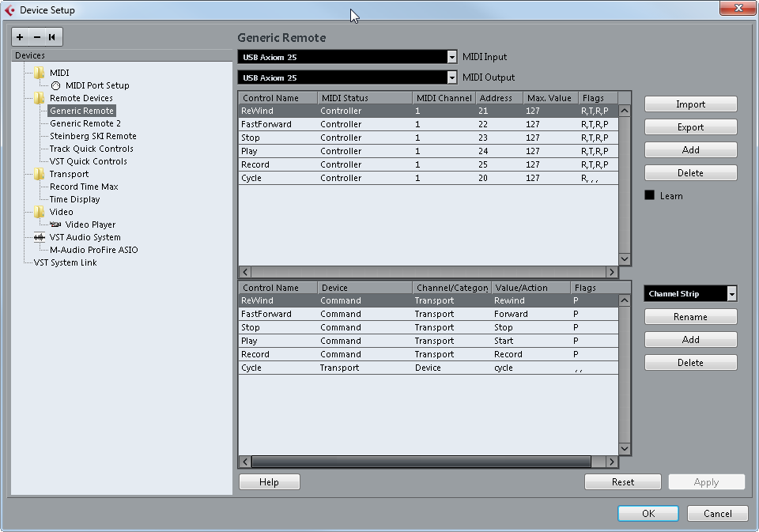
Task: Click the Export button
Action: coord(689,126)
